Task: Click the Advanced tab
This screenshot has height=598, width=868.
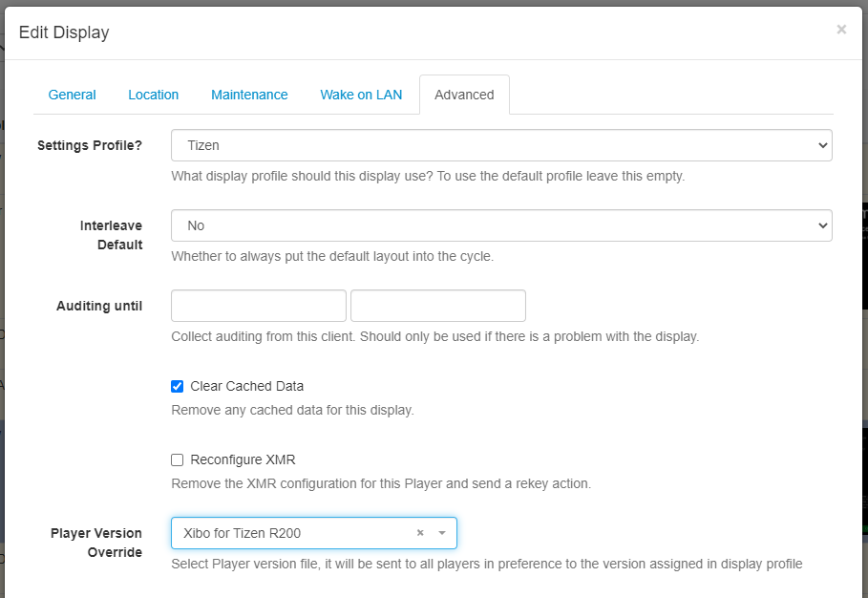Action: tap(464, 95)
